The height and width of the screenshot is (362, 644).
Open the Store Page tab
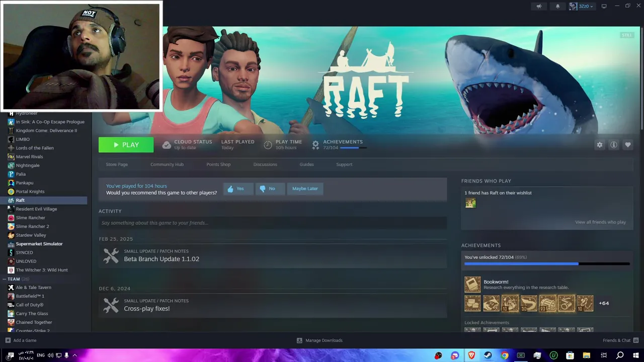(117, 164)
